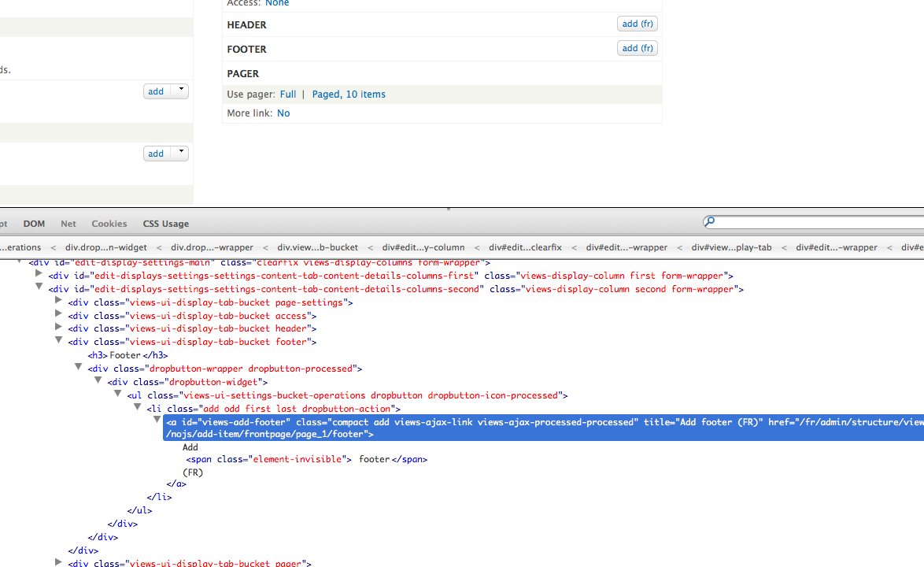Click the 'More link:' label
This screenshot has width=924, height=567.
tap(249, 113)
